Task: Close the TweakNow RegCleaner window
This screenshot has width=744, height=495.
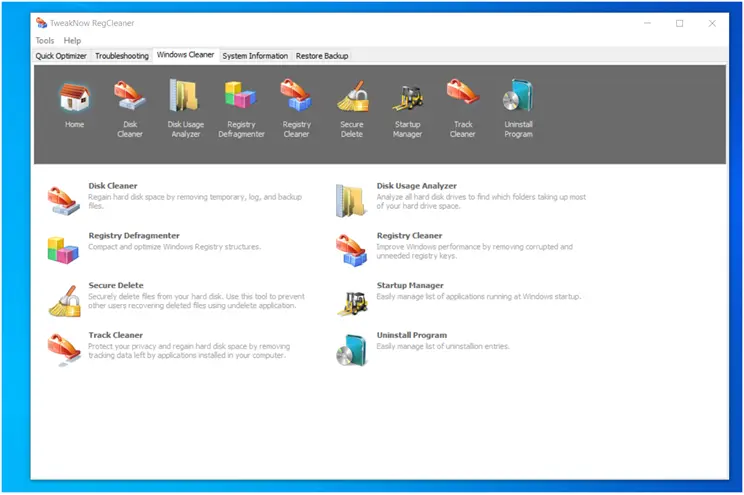Action: (x=712, y=23)
